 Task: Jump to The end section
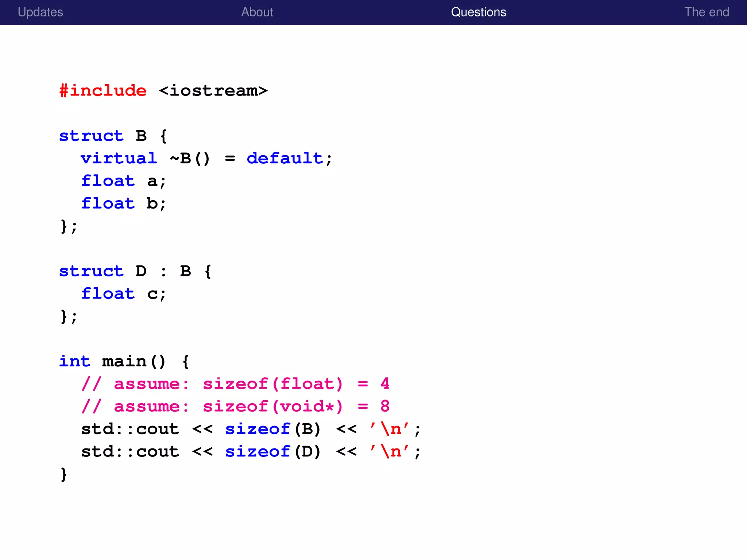[x=707, y=12]
